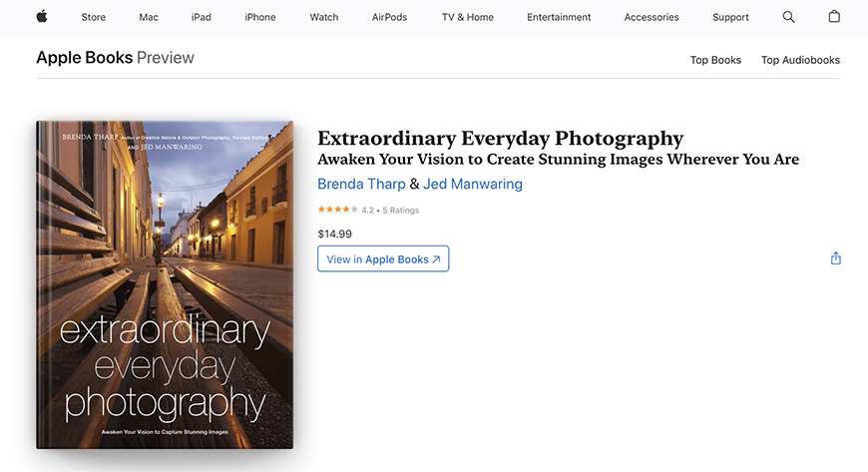868x472 pixels.
Task: Go to the AirPods section
Action: [389, 17]
